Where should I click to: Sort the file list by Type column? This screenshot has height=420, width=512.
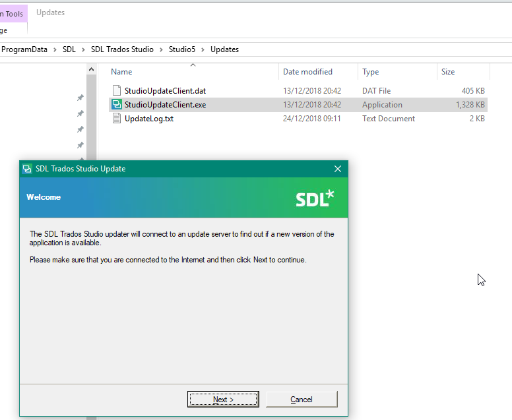(x=371, y=72)
